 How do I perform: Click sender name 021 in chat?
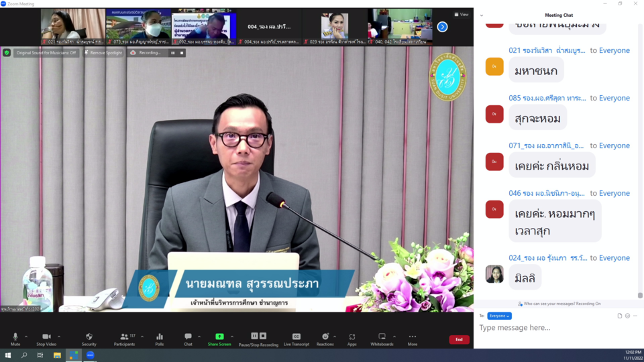tap(547, 50)
